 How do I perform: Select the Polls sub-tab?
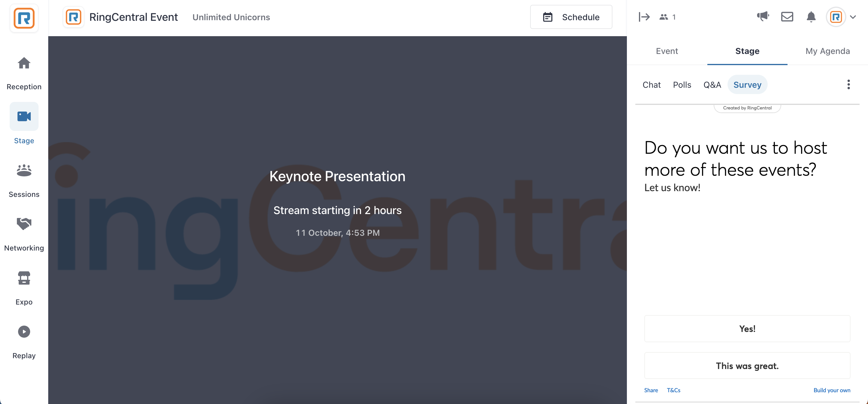(682, 85)
